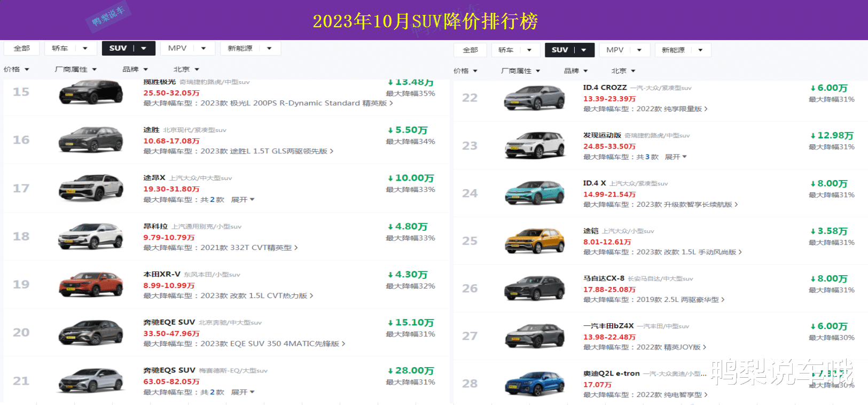The image size is (868, 405).
Task: Open the 北京 city selector in left panel
Action: tap(186, 69)
